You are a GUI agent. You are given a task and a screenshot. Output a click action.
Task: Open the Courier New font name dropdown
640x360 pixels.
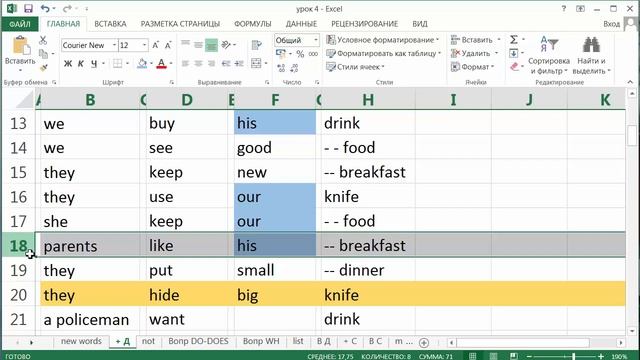tap(115, 45)
